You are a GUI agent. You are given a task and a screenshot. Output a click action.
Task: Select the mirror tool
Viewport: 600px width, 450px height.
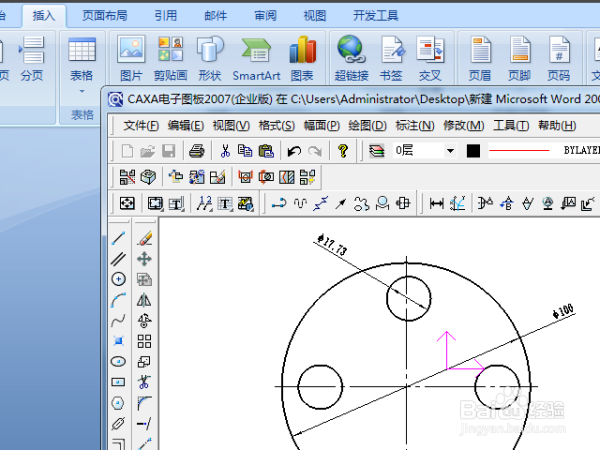tap(144, 300)
